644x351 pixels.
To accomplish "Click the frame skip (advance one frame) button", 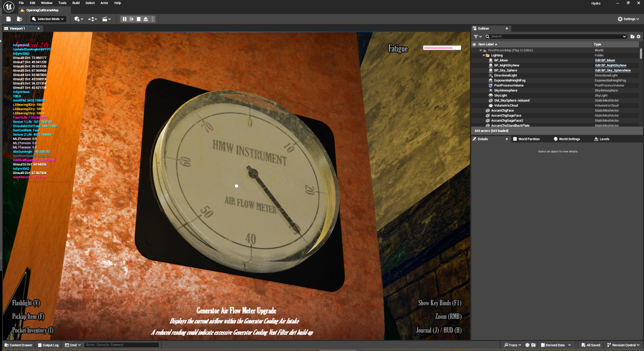I will tap(132, 19).
